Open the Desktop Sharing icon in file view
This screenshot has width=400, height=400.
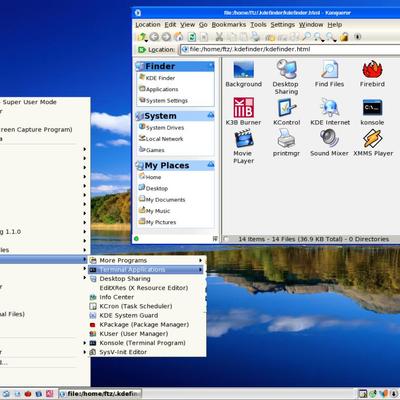286,69
